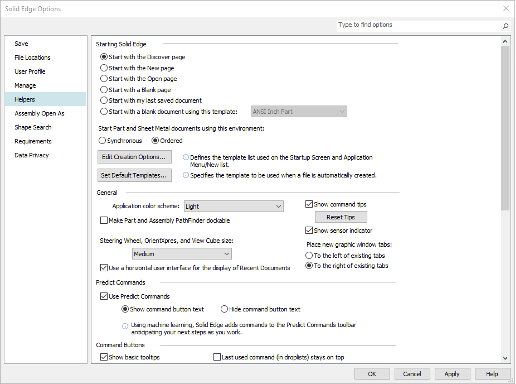Click the Reset Tips button
The image size is (516, 384).
tap(341, 217)
